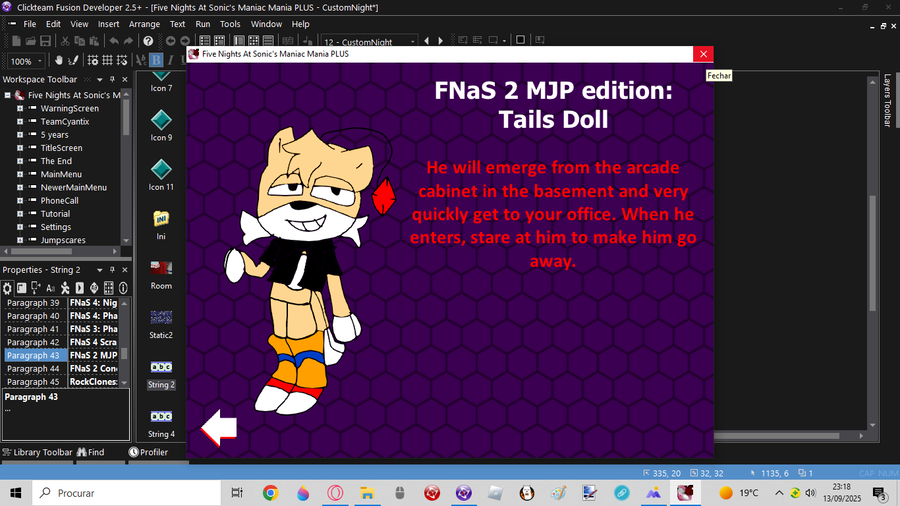The height and width of the screenshot is (506, 900).
Task: Open the File menu
Action: coord(29,24)
